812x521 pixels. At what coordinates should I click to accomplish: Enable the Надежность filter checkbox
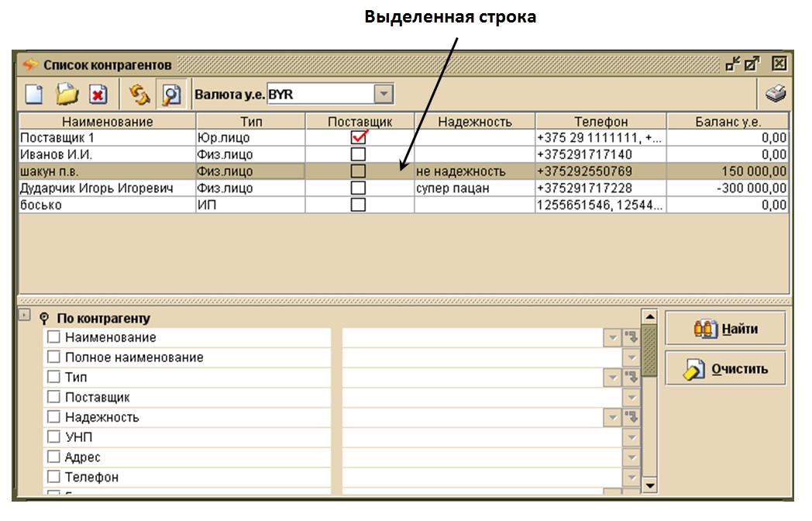click(x=54, y=417)
